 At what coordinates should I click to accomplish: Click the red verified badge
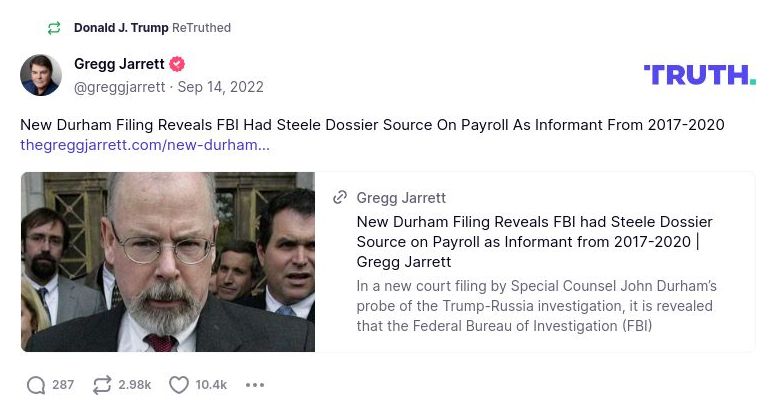pos(177,64)
